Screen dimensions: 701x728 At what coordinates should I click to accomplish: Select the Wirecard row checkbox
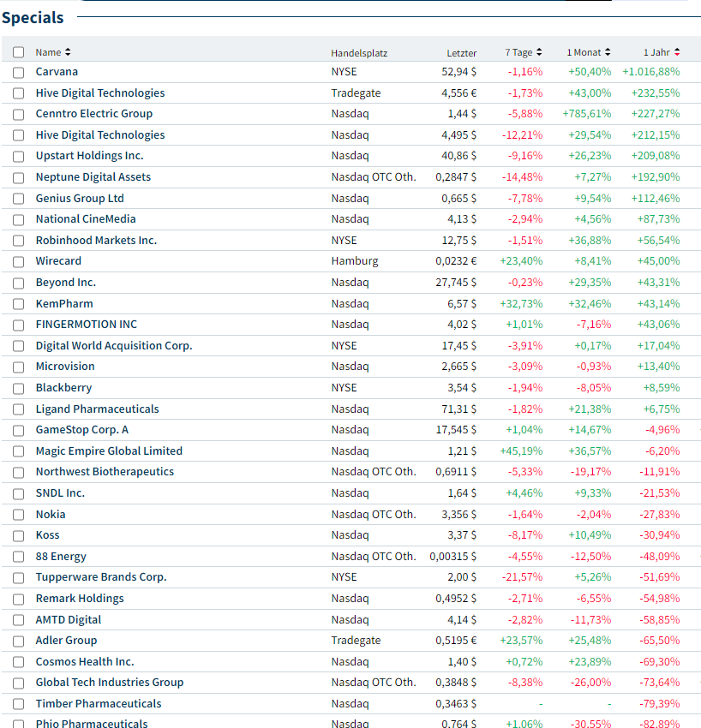click(x=19, y=261)
